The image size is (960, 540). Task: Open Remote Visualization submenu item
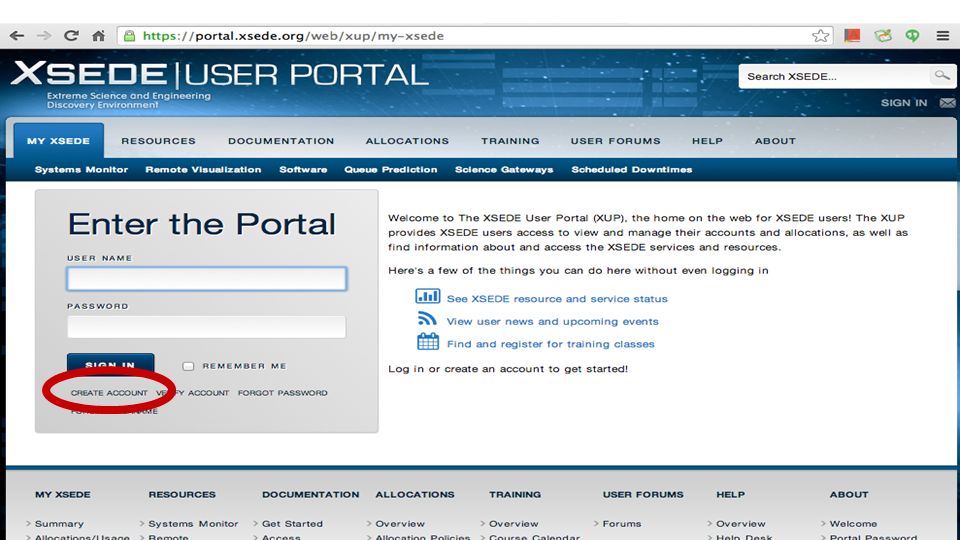pyautogui.click(x=203, y=170)
